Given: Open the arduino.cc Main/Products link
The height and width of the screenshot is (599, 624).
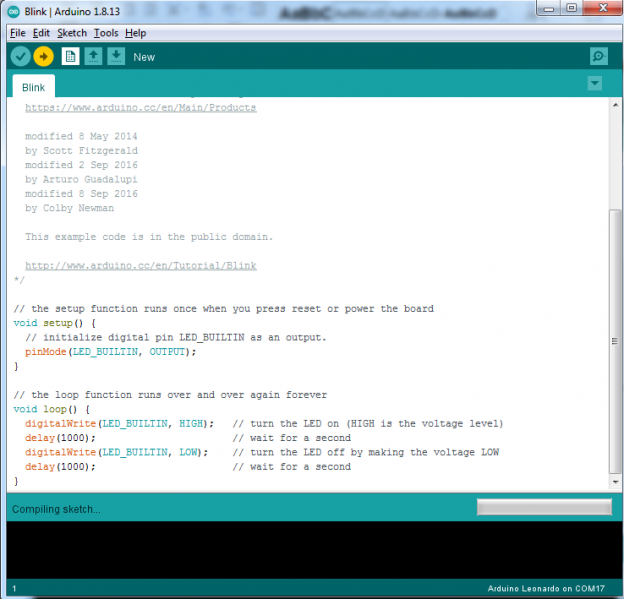Looking at the screenshot, I should [141, 107].
